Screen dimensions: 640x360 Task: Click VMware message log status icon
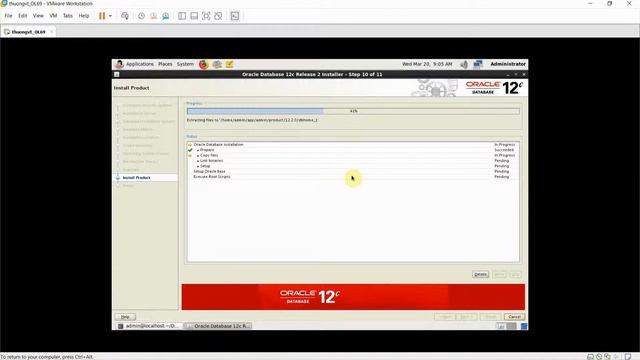point(628,357)
